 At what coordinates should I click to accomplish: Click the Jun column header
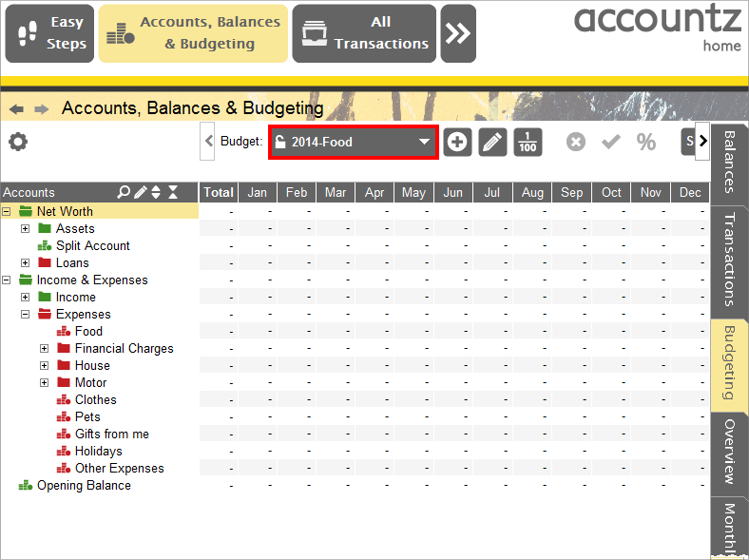coord(452,193)
